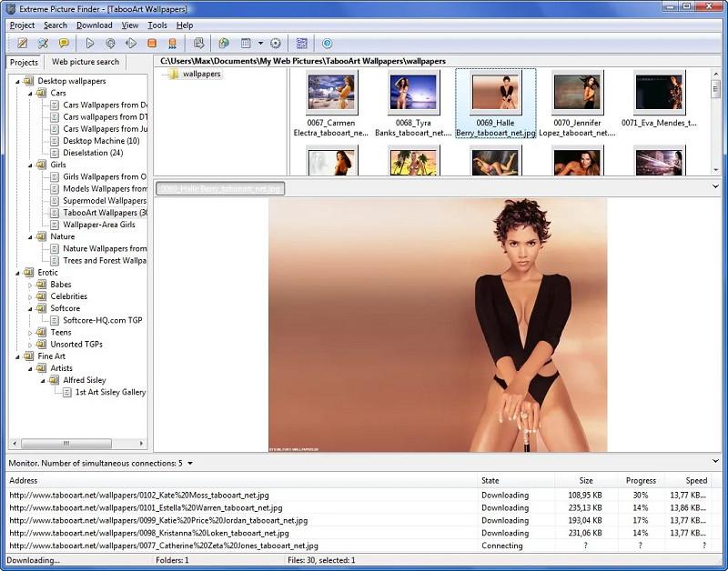This screenshot has width=728, height=571.
Task: Select the TabooArt Wallpapers project
Action: [x=100, y=212]
